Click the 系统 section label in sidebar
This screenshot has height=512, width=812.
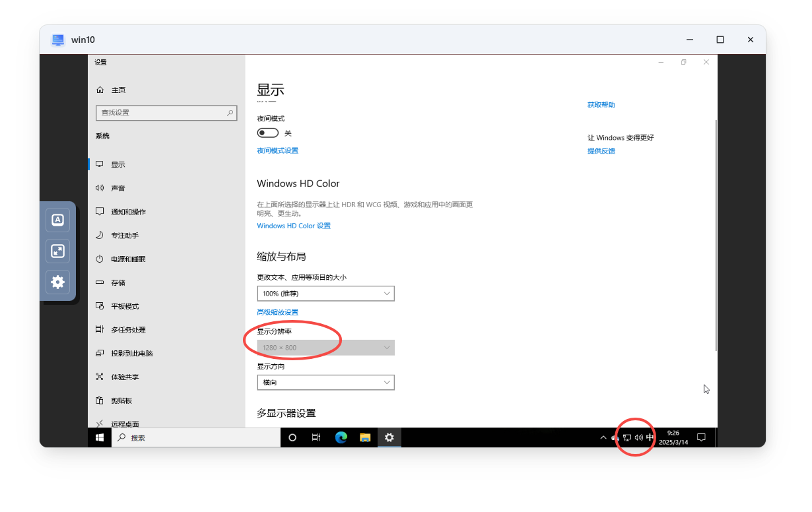coord(102,136)
